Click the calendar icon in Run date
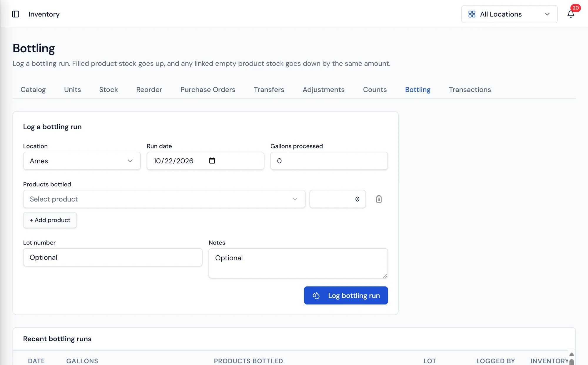The width and height of the screenshot is (588, 365). pos(212,161)
